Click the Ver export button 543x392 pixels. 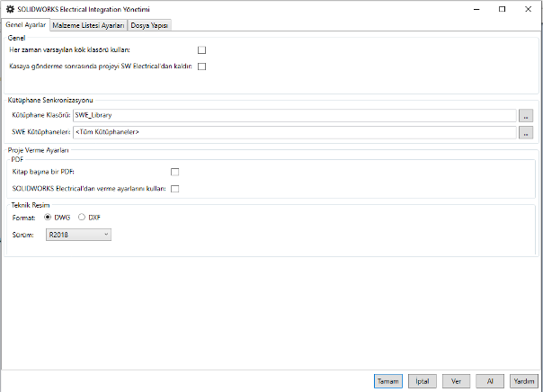point(456,381)
